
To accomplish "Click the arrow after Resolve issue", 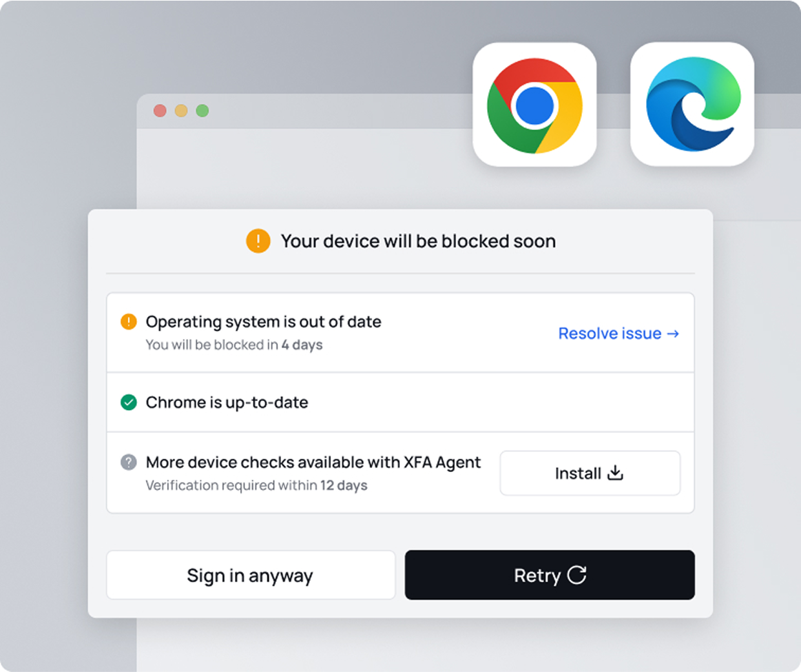I will [673, 334].
